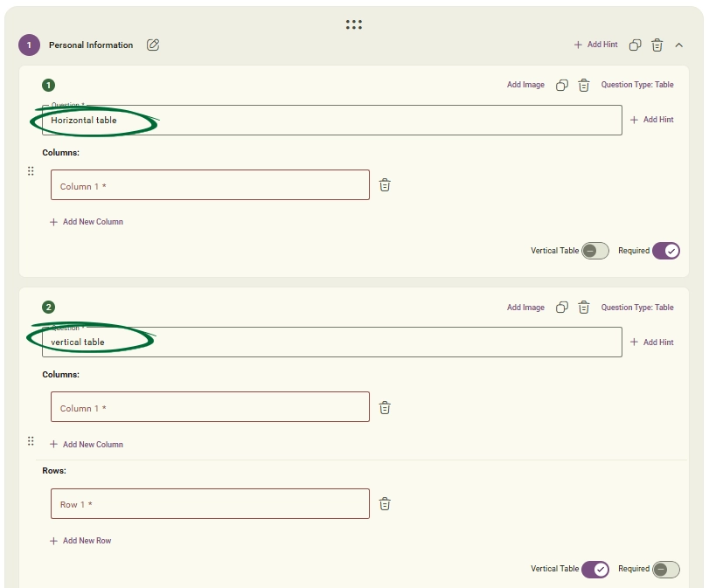Add Hint to Horizontal table question
This screenshot has width=709, height=588.
pyautogui.click(x=651, y=120)
